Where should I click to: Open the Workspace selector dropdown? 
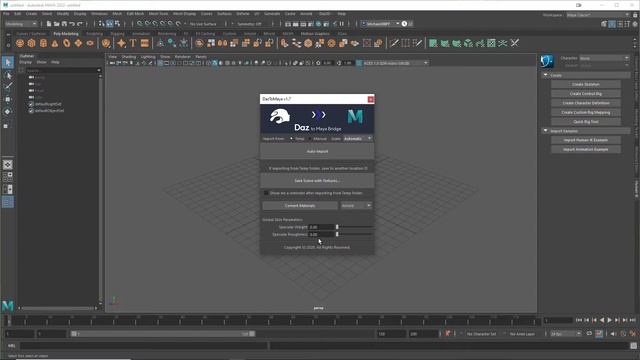point(598,15)
